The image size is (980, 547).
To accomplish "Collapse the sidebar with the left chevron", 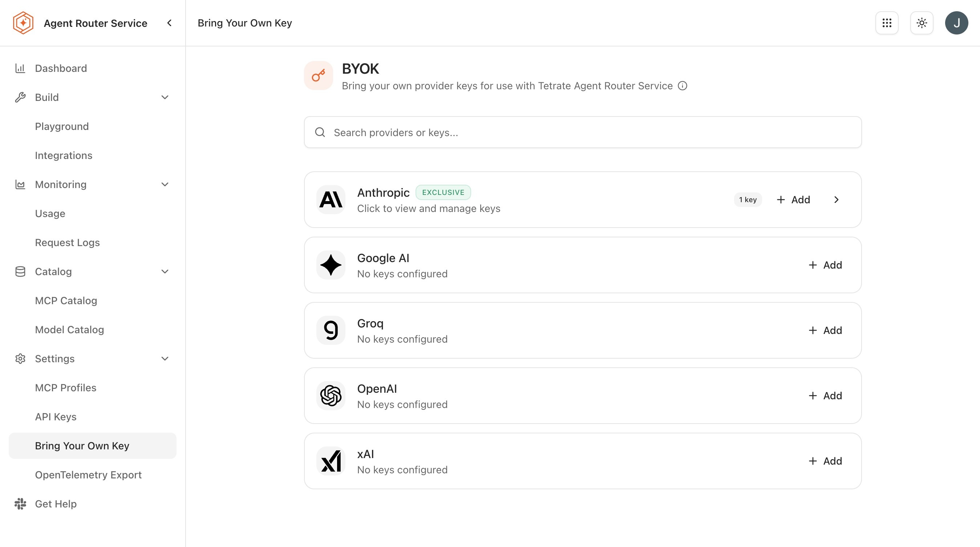I will click(169, 23).
